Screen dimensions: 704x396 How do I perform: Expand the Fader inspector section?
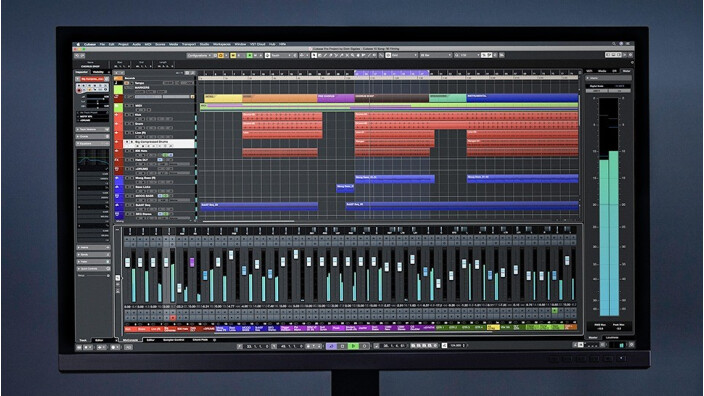click(x=93, y=262)
